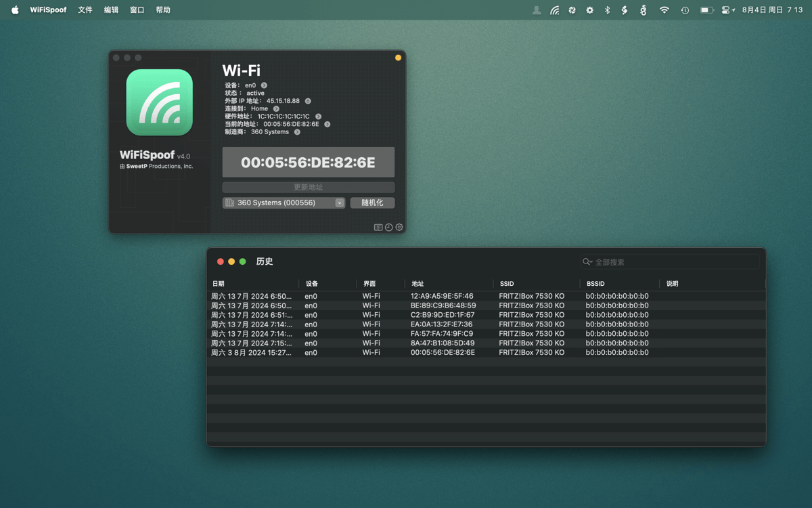Click the 状态 active status line
This screenshot has width=812, height=508.
click(245, 93)
